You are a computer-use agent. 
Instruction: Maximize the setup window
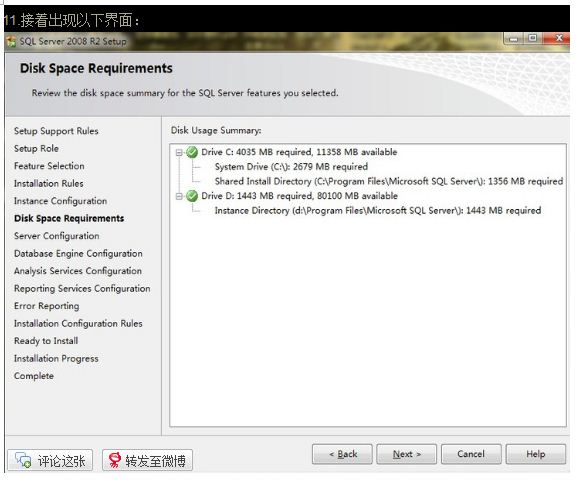pos(533,38)
